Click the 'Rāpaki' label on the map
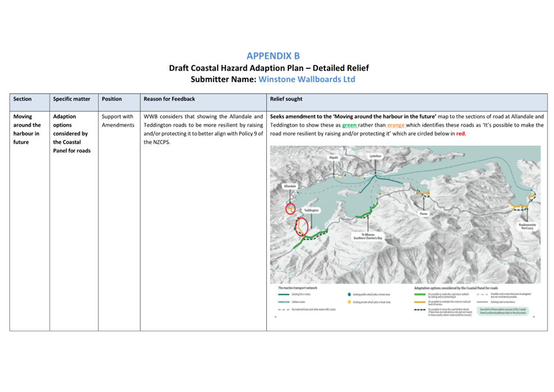The image size is (554, 392). click(333, 158)
